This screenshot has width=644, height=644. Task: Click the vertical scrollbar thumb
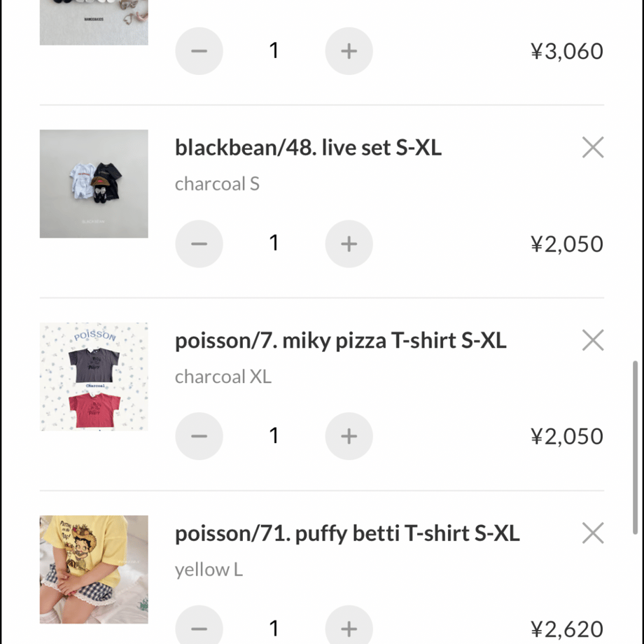pyautogui.click(x=635, y=447)
